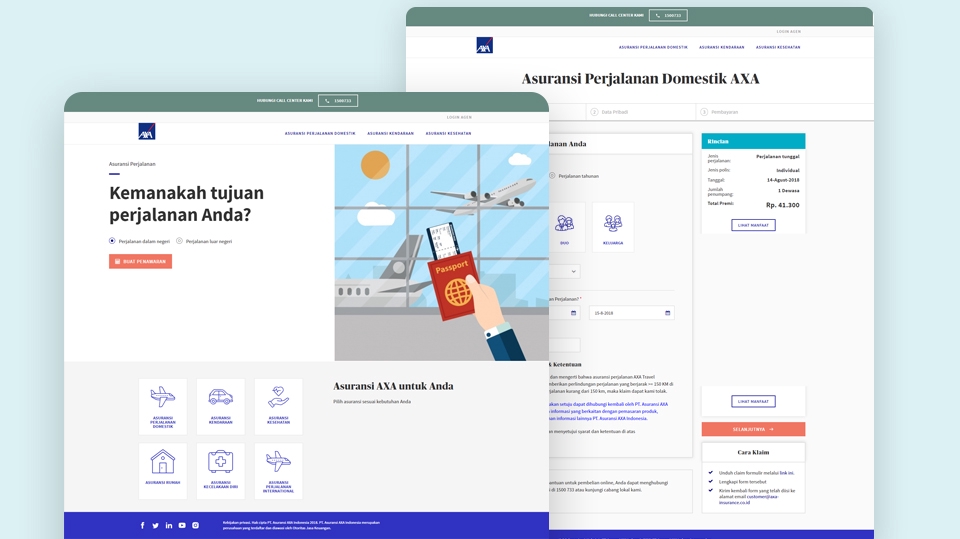Open customer@axa-insurance.co.id email link

click(748, 500)
